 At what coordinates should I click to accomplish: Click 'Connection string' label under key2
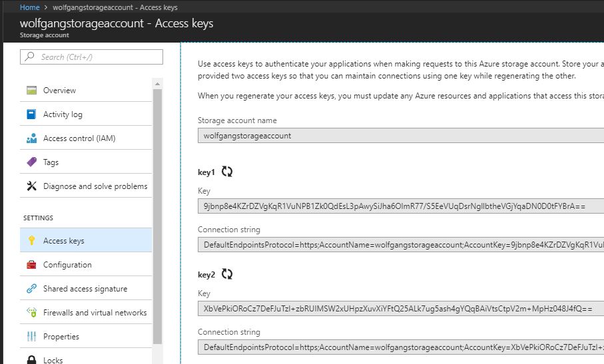point(229,332)
